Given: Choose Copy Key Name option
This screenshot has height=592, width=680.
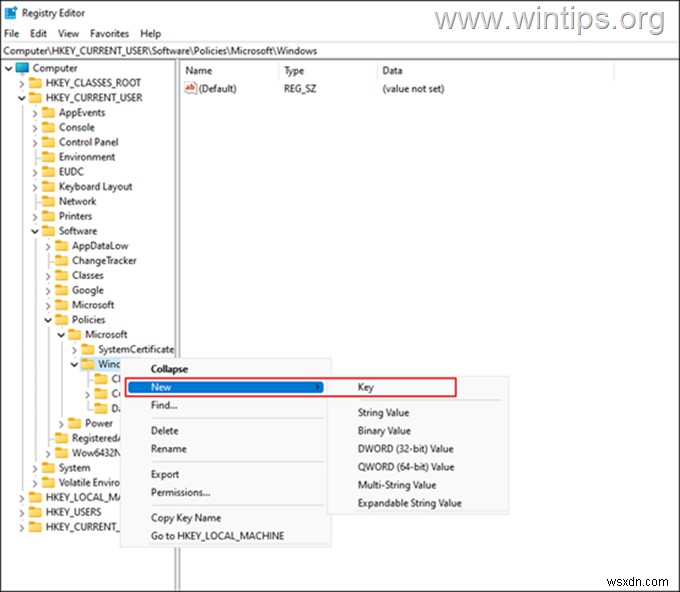Looking at the screenshot, I should point(186,518).
